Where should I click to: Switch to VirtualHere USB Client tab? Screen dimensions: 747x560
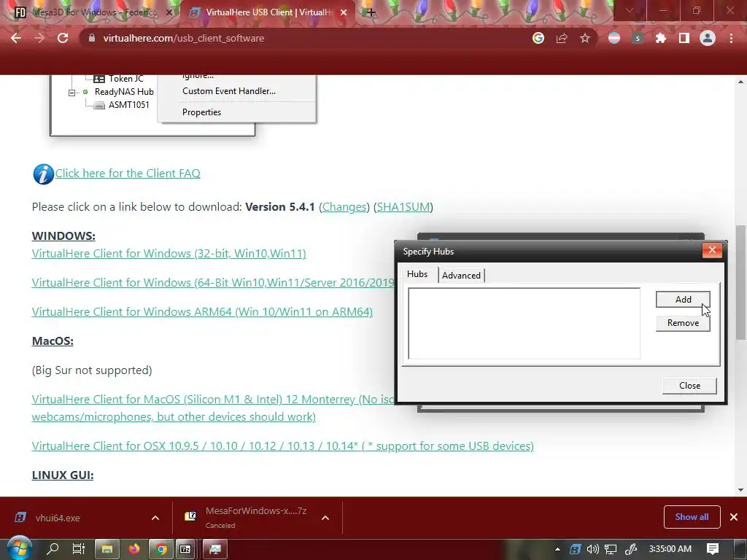(267, 12)
